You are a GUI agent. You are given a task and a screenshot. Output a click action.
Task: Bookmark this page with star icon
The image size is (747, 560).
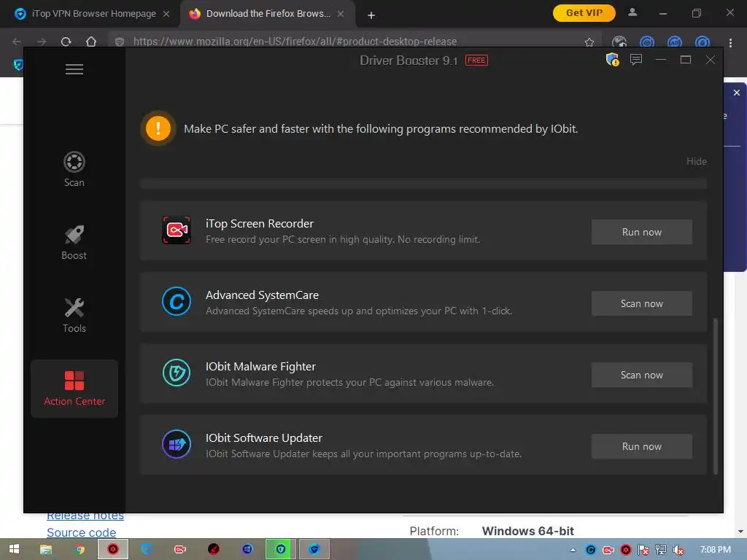(589, 42)
